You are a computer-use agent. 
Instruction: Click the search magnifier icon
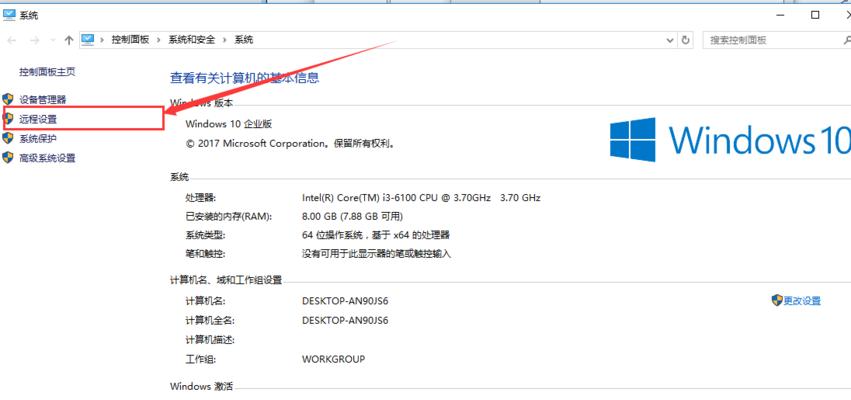point(847,40)
